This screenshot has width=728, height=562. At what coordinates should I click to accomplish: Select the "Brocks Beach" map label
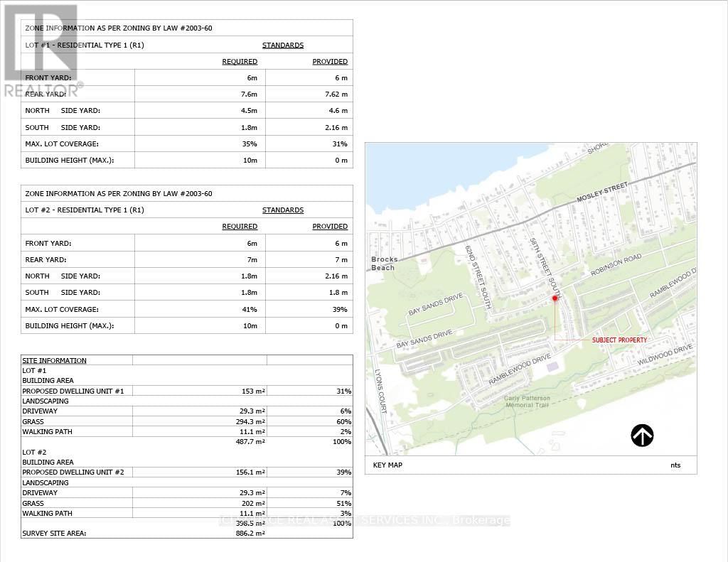[385, 264]
